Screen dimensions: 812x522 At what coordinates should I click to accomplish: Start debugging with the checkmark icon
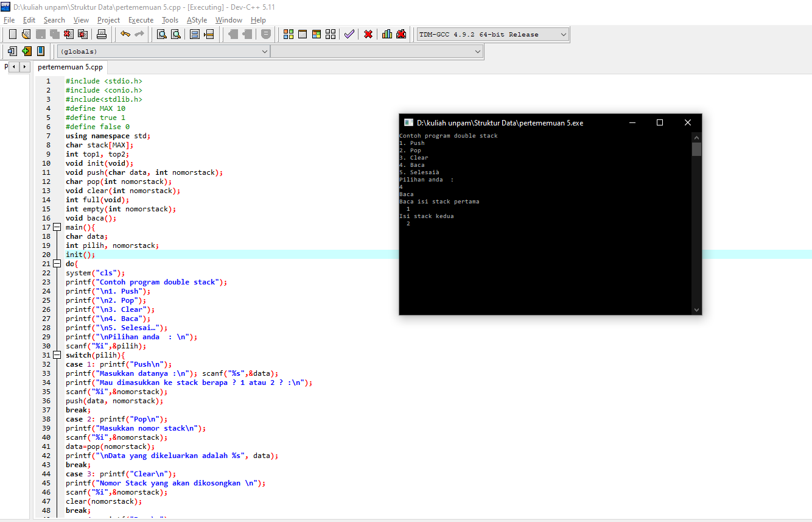(x=349, y=34)
